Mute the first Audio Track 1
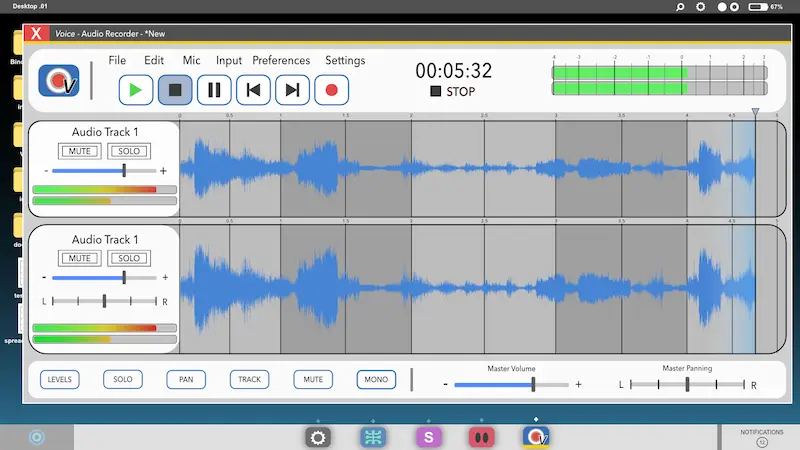Viewport: 800px width, 450px height. click(x=79, y=151)
